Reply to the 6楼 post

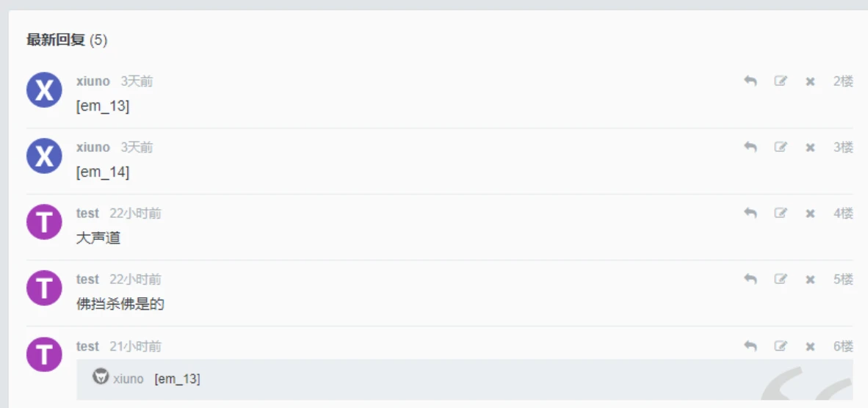coord(750,346)
